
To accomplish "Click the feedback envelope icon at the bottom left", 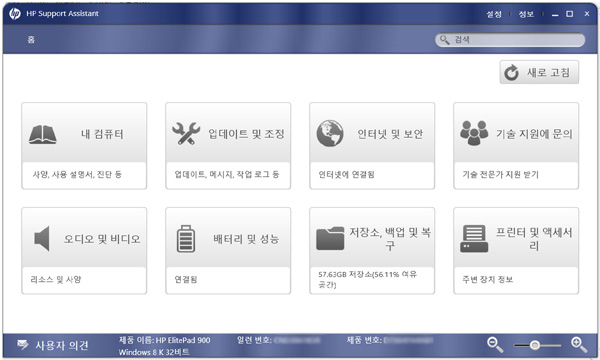I will point(23,345).
